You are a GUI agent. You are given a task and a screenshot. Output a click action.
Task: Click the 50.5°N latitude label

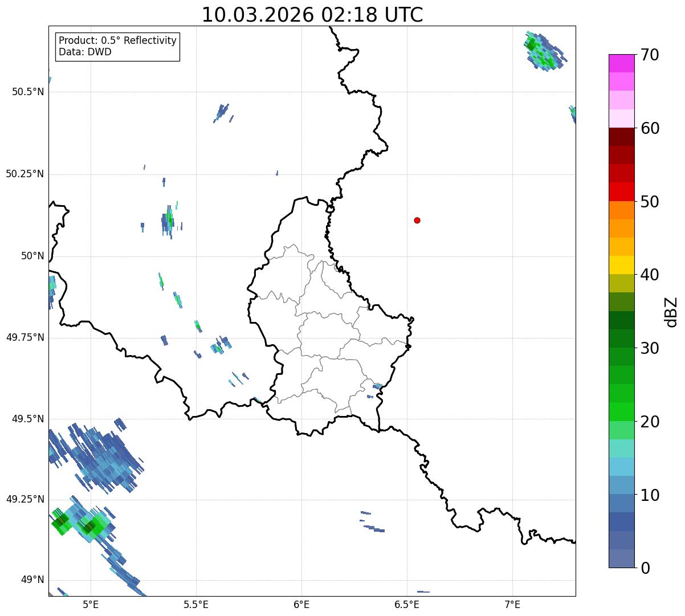[x=27, y=92]
